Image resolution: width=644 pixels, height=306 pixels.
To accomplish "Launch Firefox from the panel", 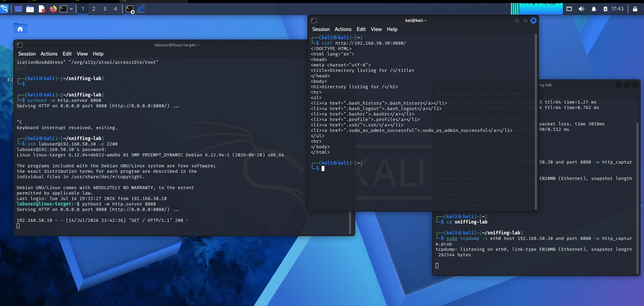I will click(x=53, y=9).
